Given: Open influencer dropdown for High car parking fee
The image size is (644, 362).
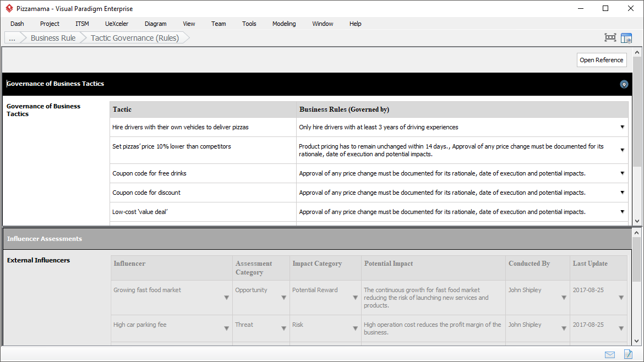Looking at the screenshot, I should click(x=226, y=328).
